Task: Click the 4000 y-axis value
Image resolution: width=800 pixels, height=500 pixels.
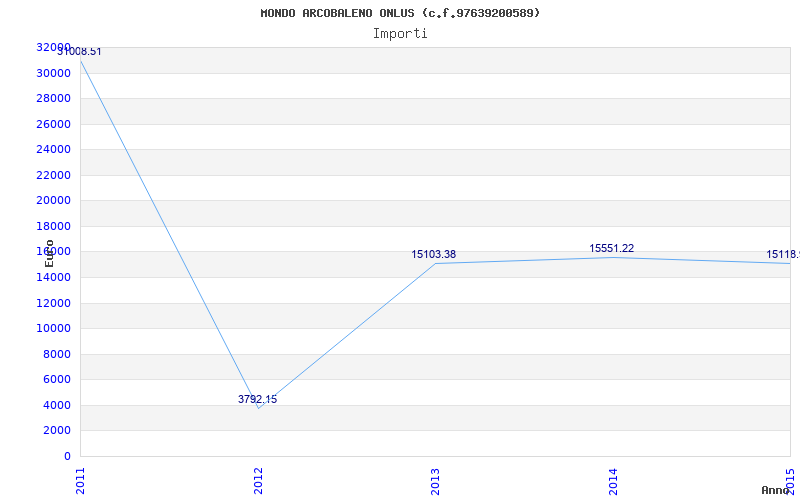Action: point(57,405)
